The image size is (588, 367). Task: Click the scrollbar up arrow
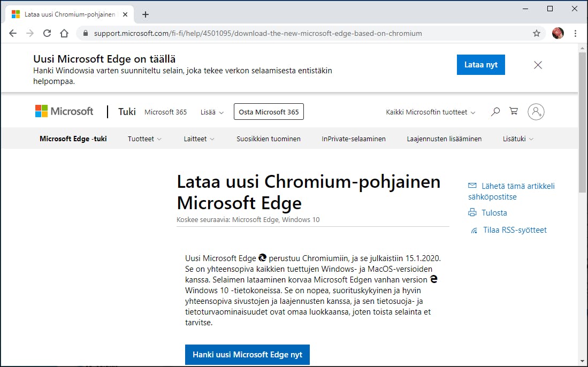pos(582,48)
